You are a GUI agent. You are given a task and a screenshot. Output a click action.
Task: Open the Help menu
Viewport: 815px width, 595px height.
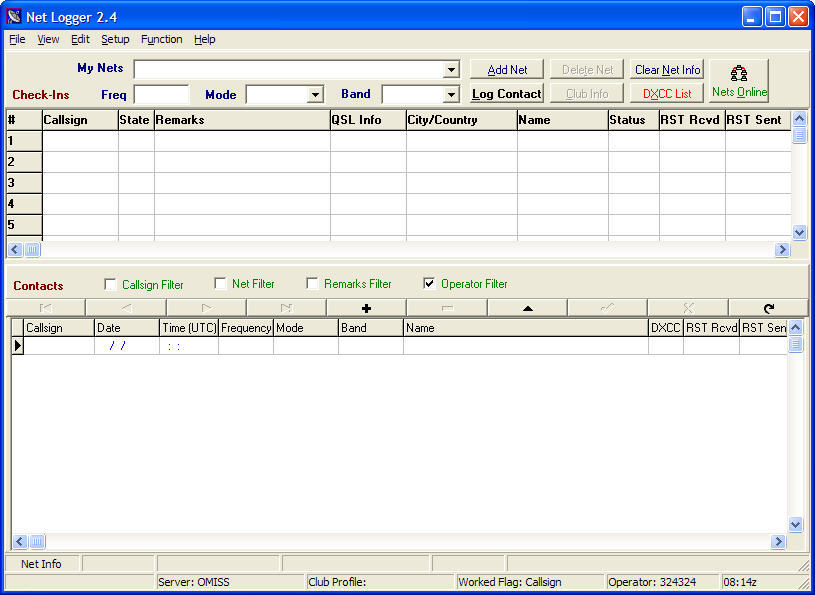[205, 39]
